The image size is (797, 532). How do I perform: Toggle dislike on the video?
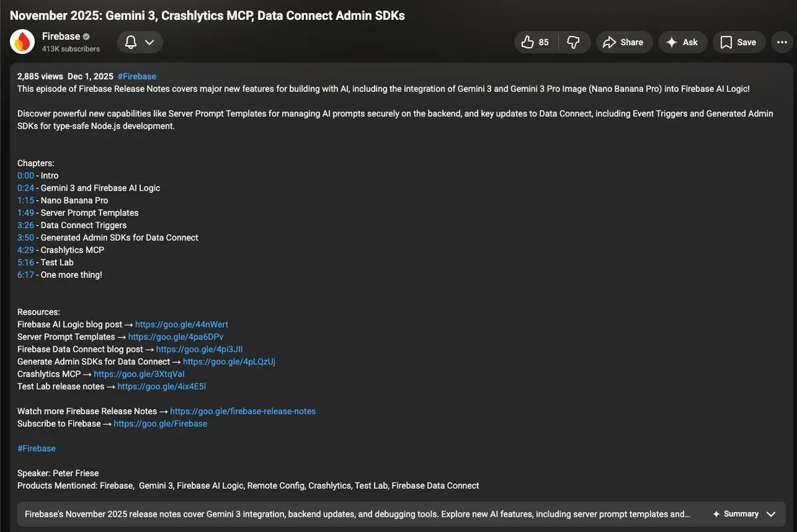click(x=573, y=41)
